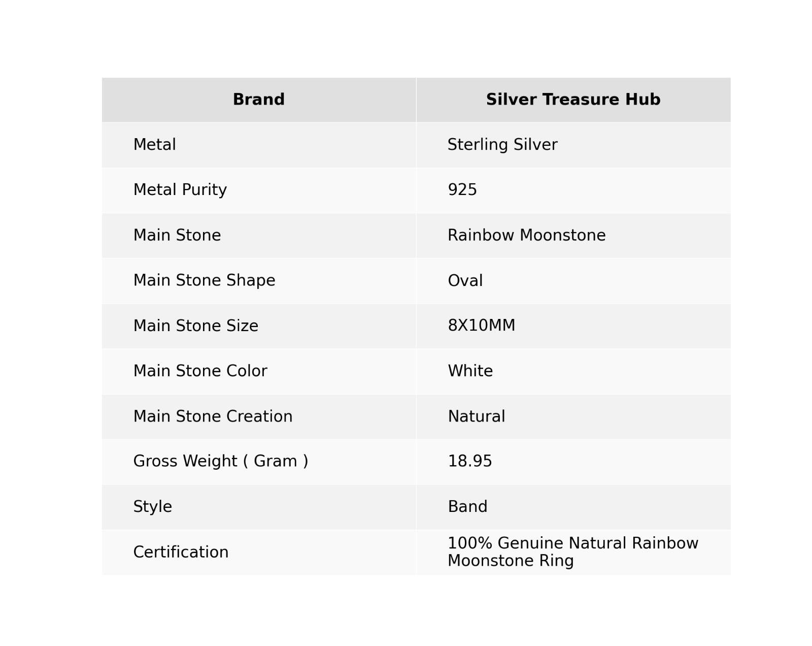The image size is (812, 646).
Task: Select the Band style value
Action: pyautogui.click(x=467, y=506)
